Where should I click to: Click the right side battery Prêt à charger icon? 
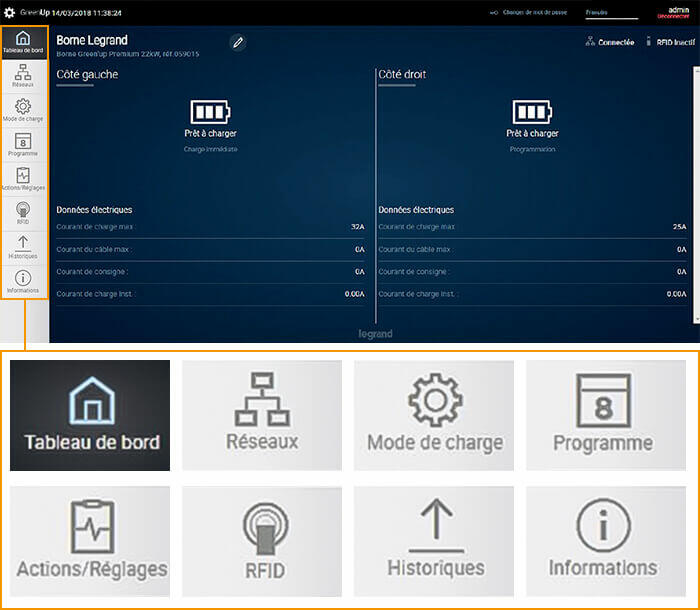pyautogui.click(x=532, y=112)
